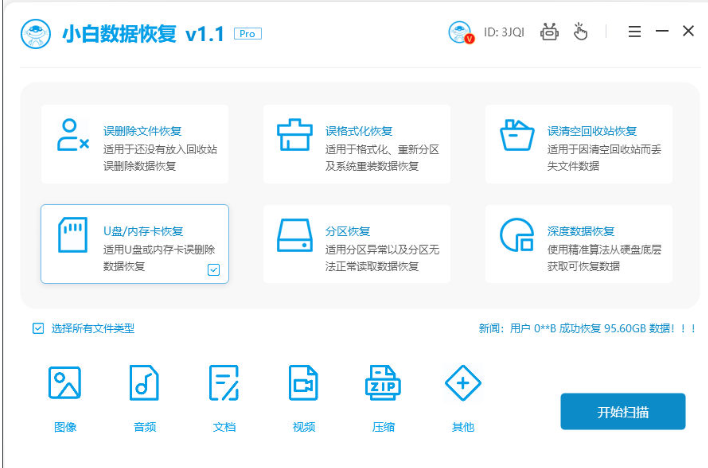Toggle the checkmark on U盘/内存卡恢复 card
Screen dimensions: 708x468
[214, 270]
